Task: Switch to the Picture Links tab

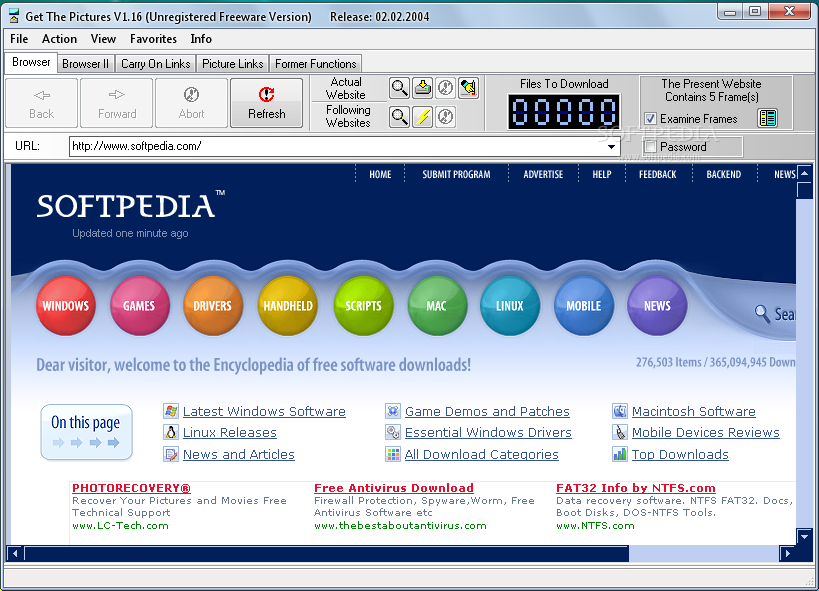Action: [232, 64]
